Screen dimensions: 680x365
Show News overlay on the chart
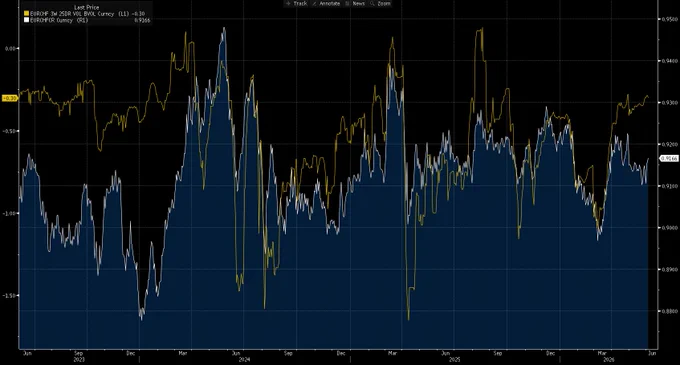click(x=355, y=3)
